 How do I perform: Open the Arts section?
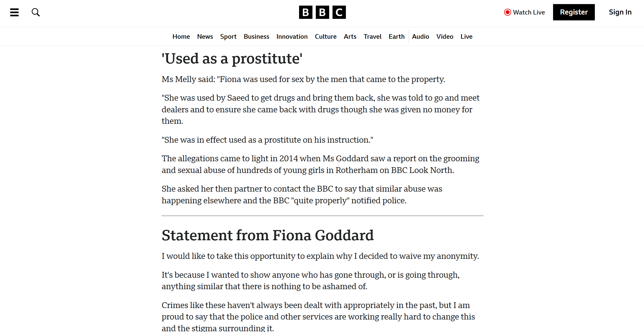350,37
